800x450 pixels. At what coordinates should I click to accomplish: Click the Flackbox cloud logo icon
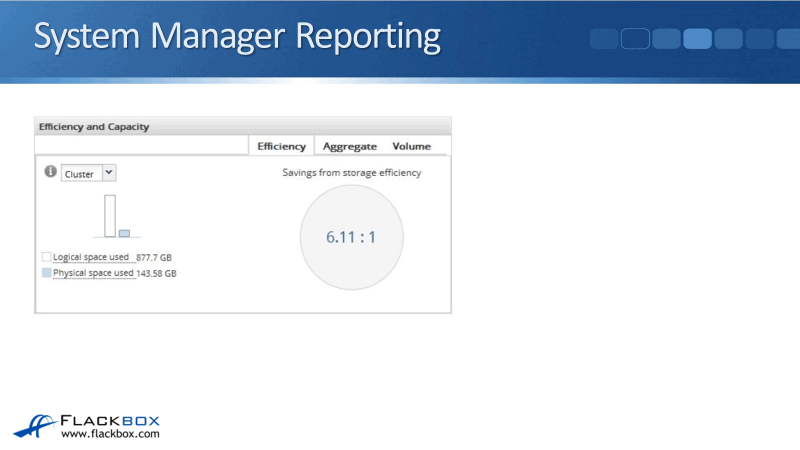(x=33, y=425)
